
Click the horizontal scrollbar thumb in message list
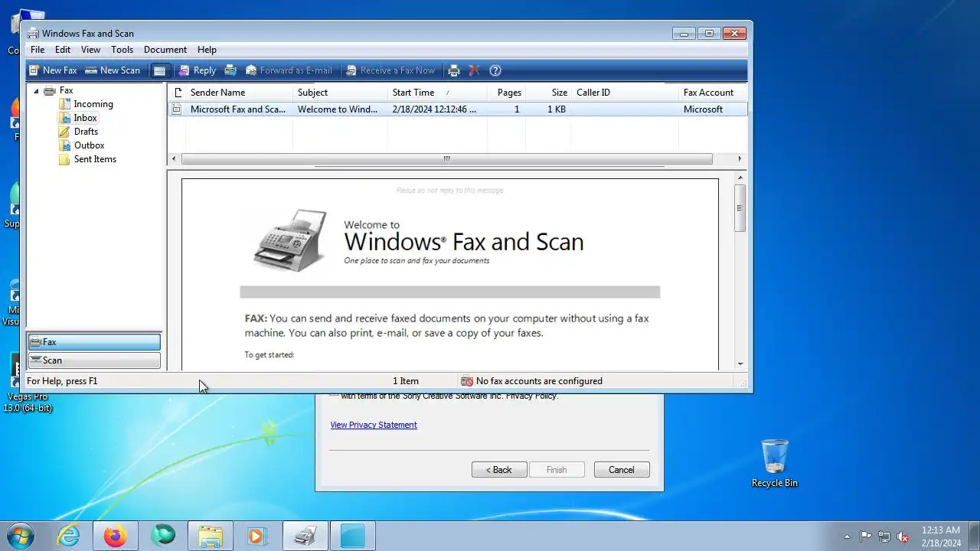point(447,159)
